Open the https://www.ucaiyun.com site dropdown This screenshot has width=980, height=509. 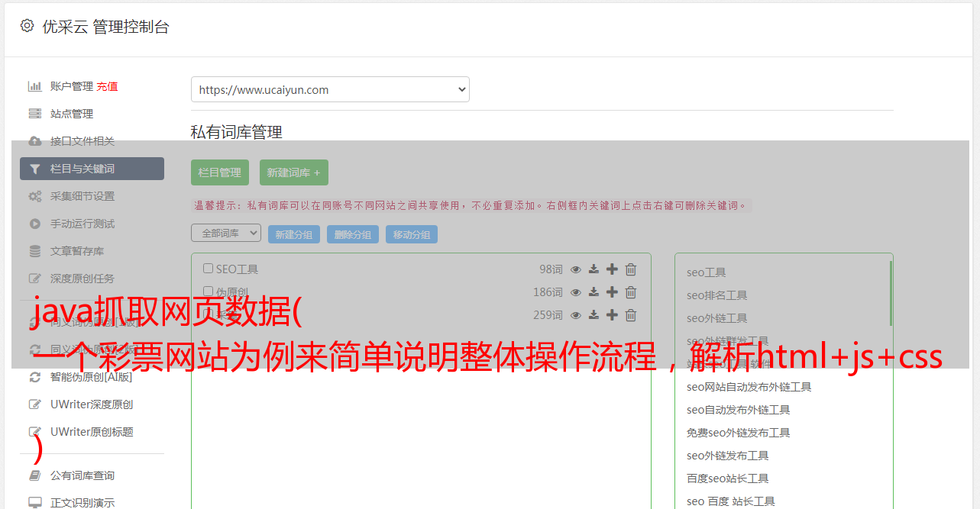coord(330,89)
